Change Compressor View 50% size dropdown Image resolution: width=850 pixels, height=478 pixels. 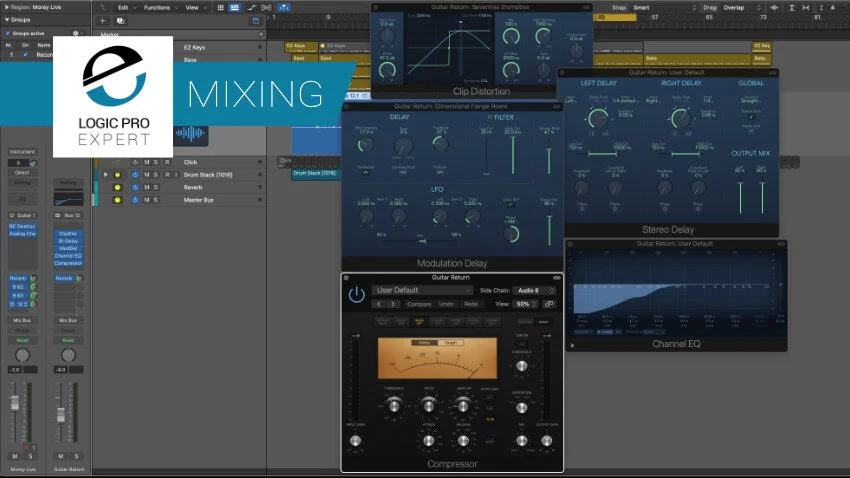point(526,304)
